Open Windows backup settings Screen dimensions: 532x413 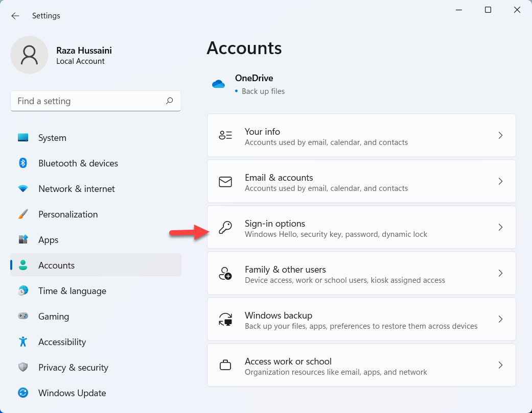pyautogui.click(x=361, y=320)
